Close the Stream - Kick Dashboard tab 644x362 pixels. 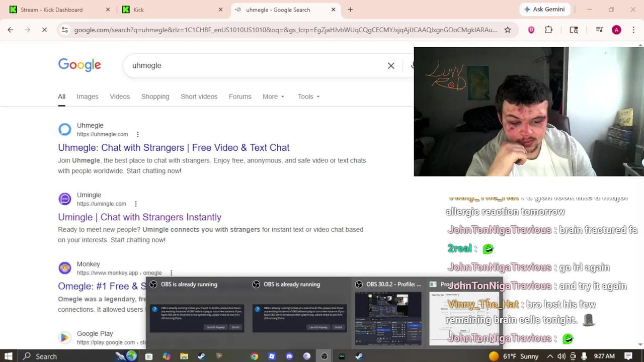coord(108,10)
